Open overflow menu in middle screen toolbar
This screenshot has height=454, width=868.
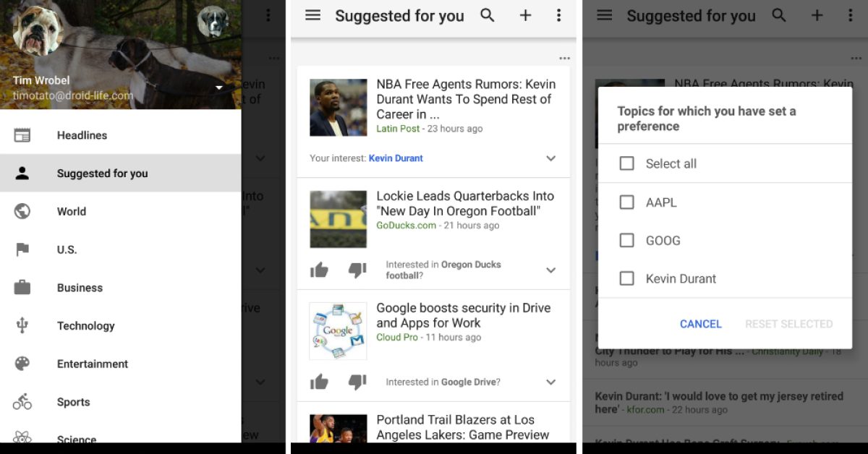(558, 15)
